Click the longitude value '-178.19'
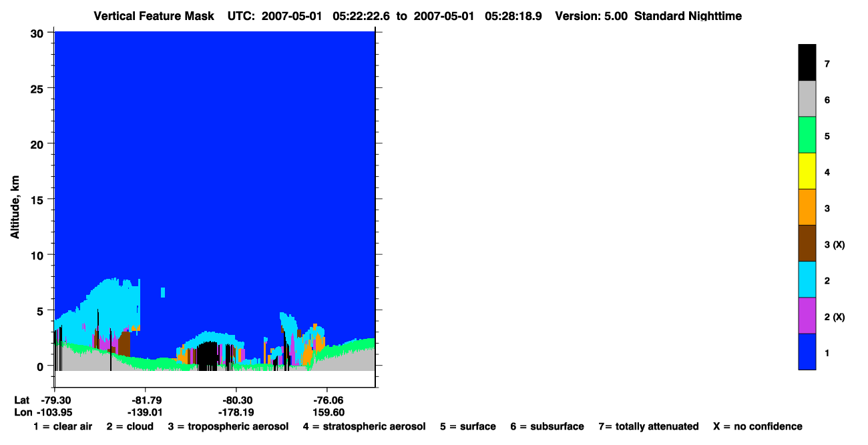868x445 pixels. pyautogui.click(x=236, y=412)
